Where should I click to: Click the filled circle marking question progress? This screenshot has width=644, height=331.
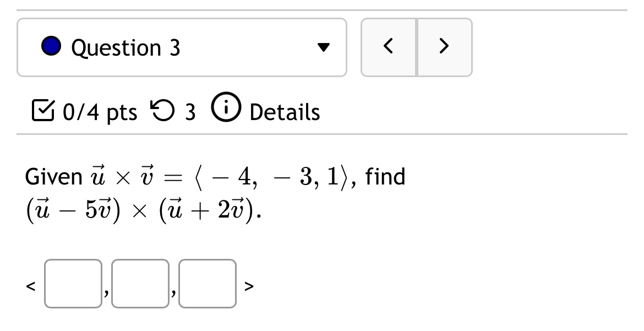51,47
